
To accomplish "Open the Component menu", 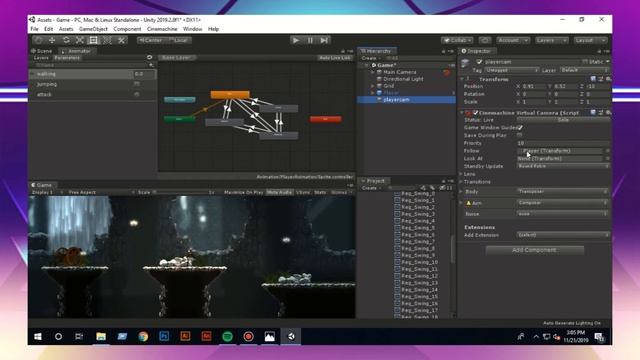I will (x=127, y=29).
